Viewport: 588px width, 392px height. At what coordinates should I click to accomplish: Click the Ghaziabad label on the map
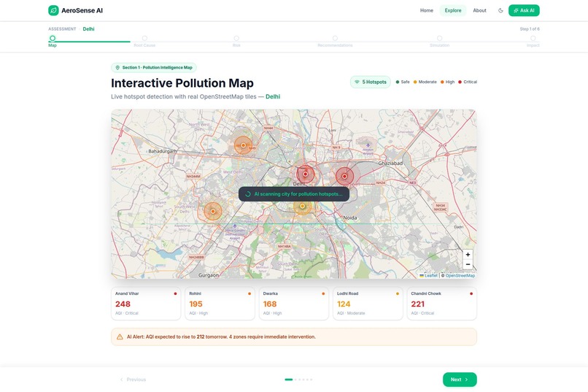pyautogui.click(x=390, y=164)
